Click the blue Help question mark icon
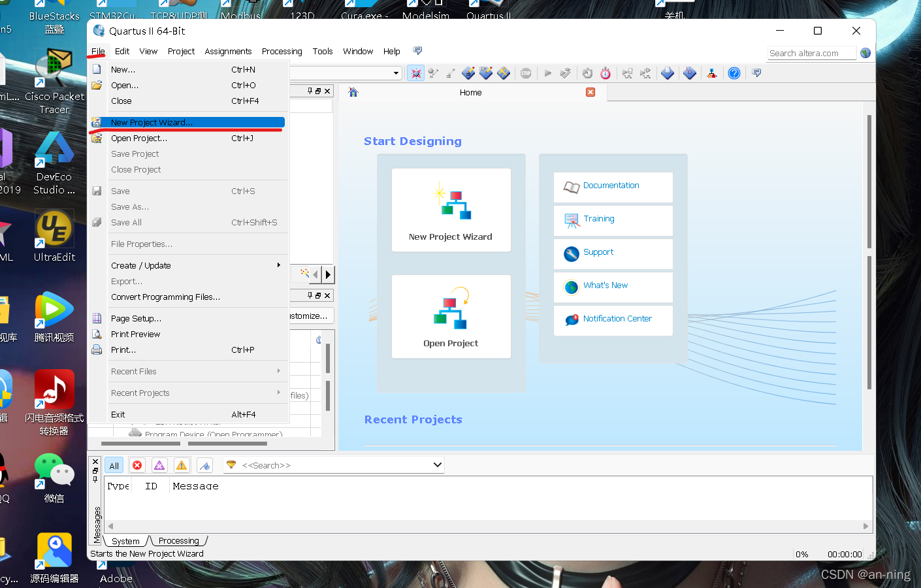921x588 pixels. [x=734, y=73]
